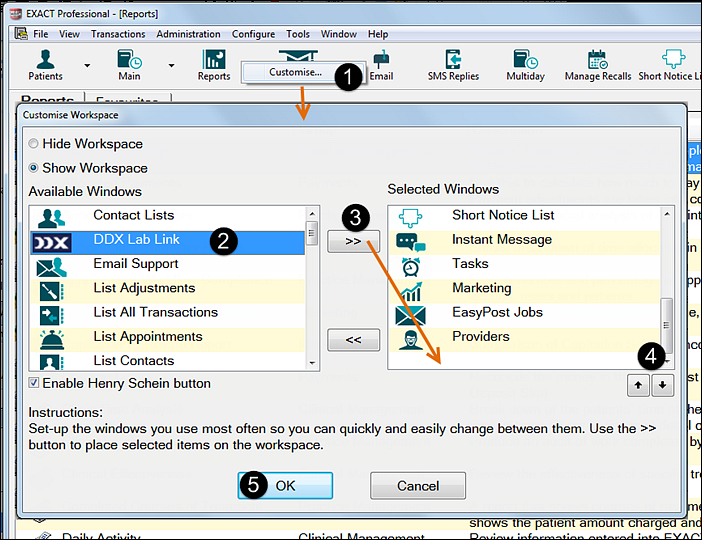702x540 pixels.
Task: Select the DDX Lab Link logo icon
Action: 51,243
